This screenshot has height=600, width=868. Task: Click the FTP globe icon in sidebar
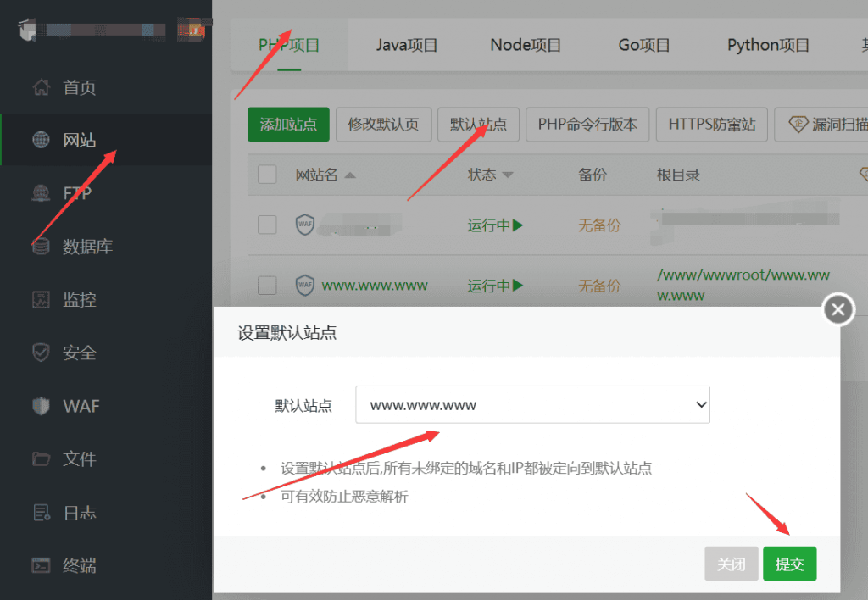pos(41,193)
